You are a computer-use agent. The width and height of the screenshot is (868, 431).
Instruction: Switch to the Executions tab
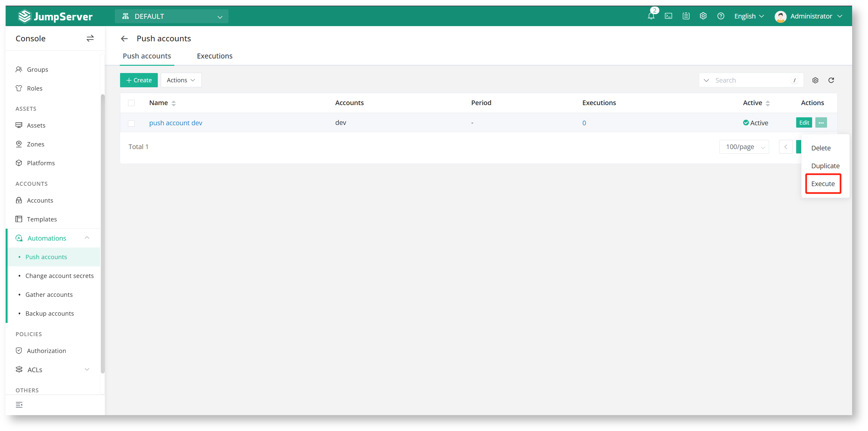[x=215, y=56]
